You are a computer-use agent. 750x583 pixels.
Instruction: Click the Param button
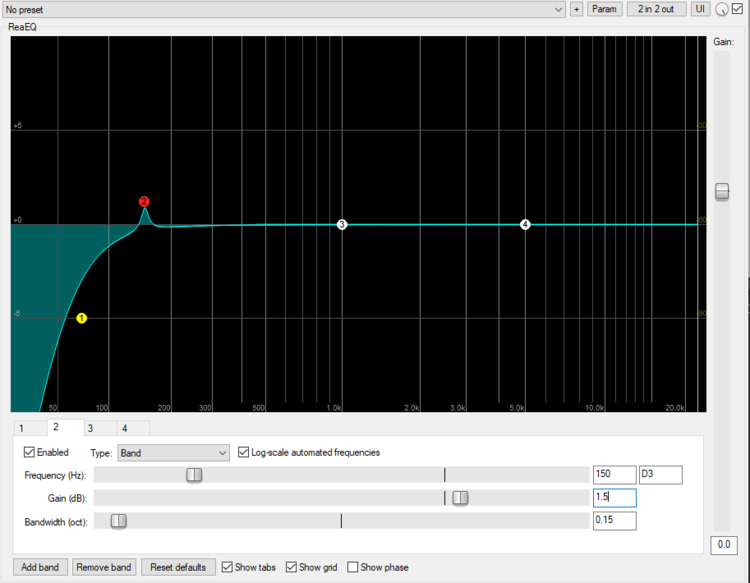[x=604, y=9]
